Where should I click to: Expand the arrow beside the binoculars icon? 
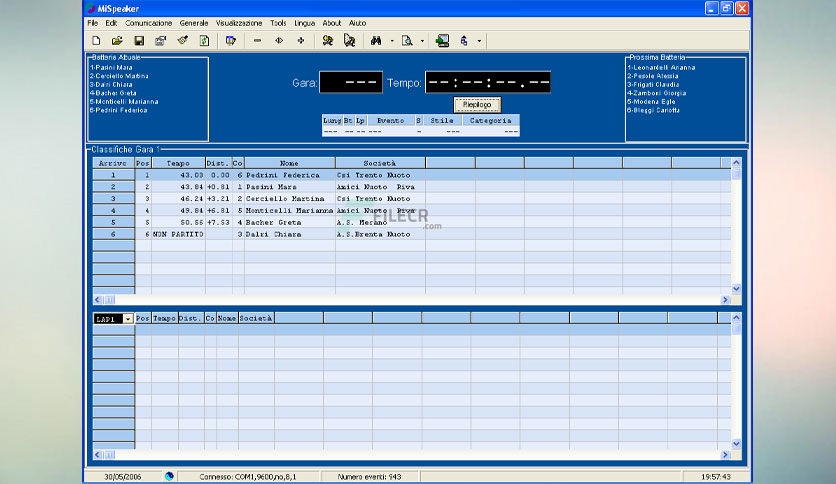click(392, 41)
